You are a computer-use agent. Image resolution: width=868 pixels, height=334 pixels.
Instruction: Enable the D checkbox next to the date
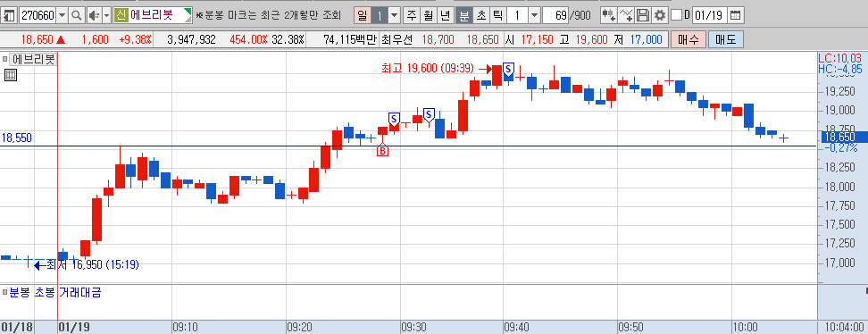click(677, 15)
